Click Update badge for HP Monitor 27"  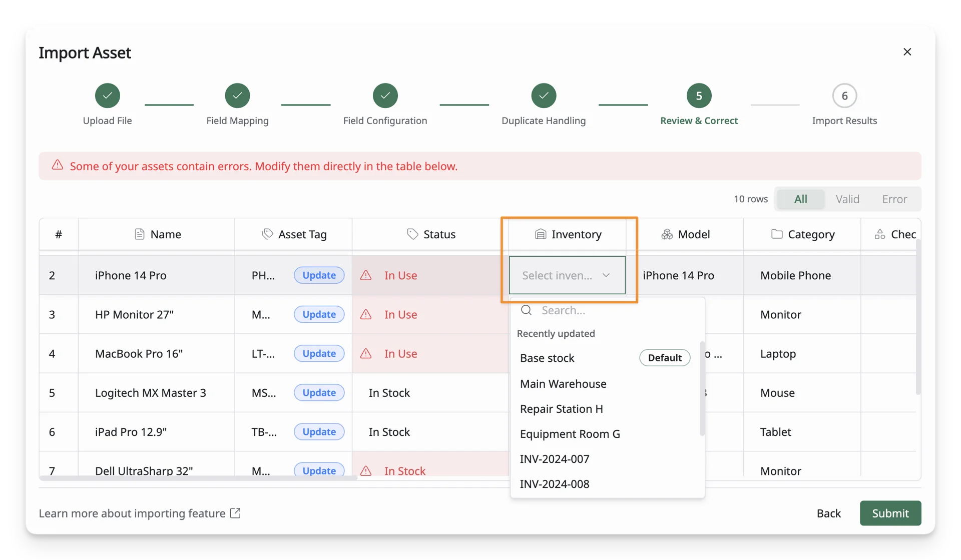coord(319,314)
